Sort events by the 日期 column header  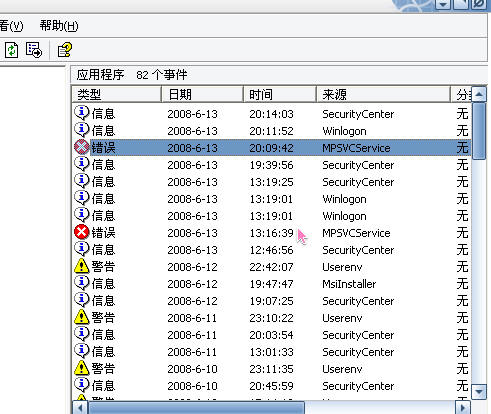[202, 94]
